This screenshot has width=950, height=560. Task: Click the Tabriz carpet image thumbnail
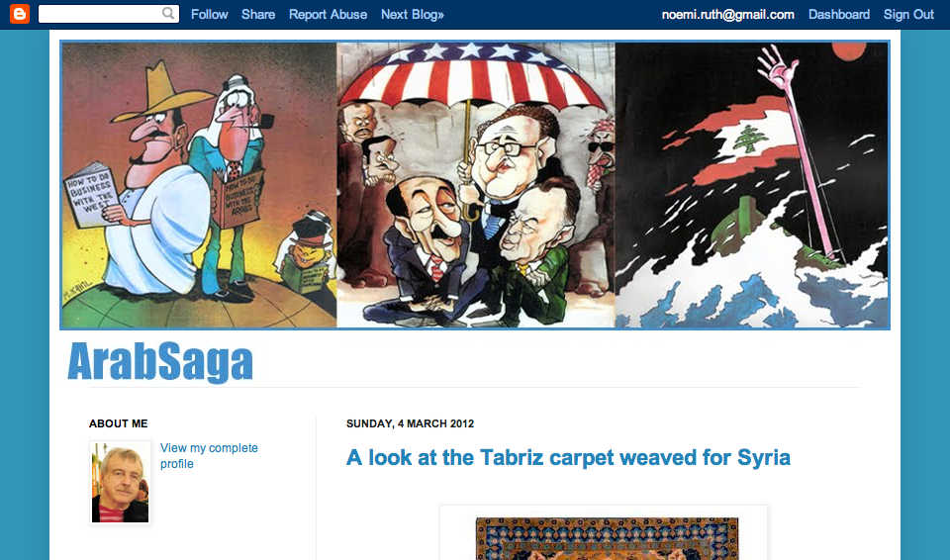(607, 538)
